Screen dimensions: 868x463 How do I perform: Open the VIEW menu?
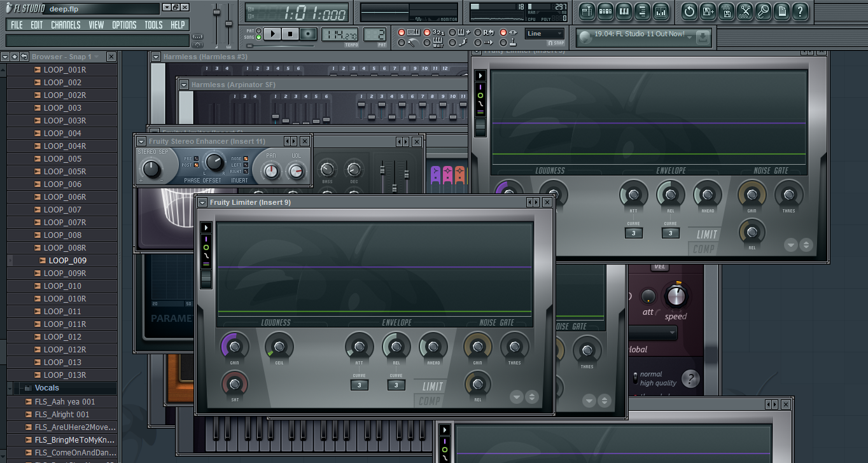pyautogui.click(x=96, y=25)
